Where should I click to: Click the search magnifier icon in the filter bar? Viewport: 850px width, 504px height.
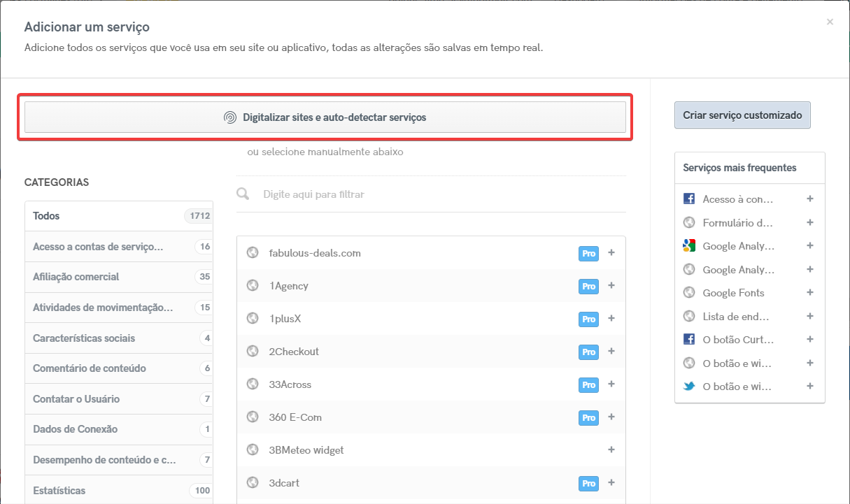coord(242,194)
